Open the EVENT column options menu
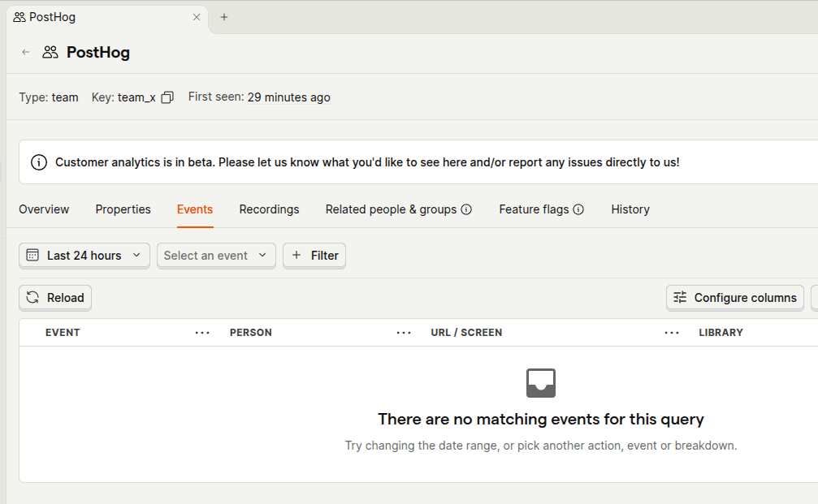This screenshot has height=504, width=818. click(x=202, y=333)
